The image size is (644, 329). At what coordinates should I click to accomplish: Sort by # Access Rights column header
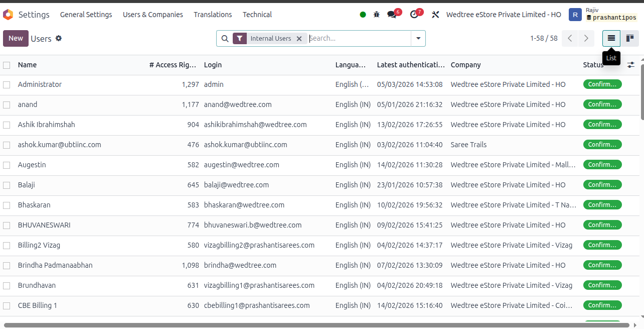(x=173, y=65)
